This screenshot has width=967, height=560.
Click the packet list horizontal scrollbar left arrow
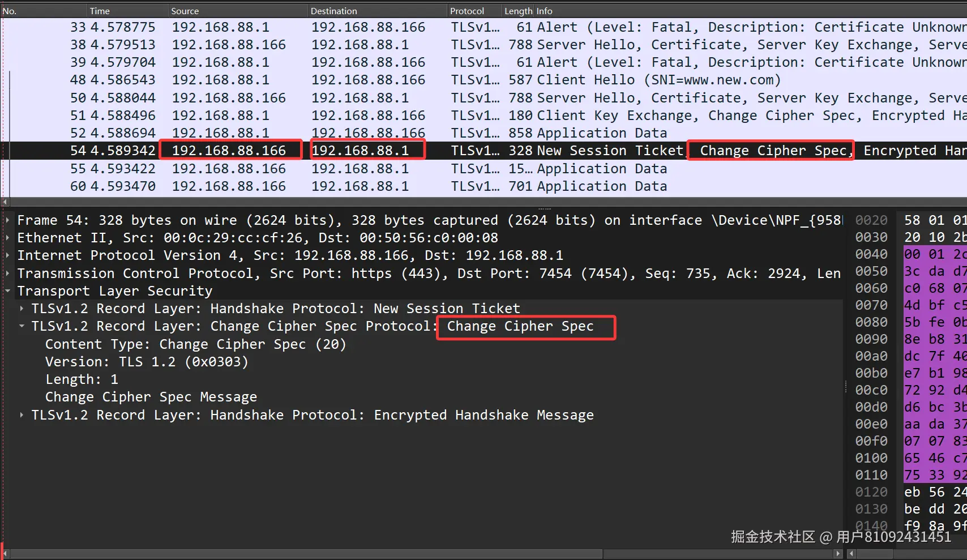point(5,202)
